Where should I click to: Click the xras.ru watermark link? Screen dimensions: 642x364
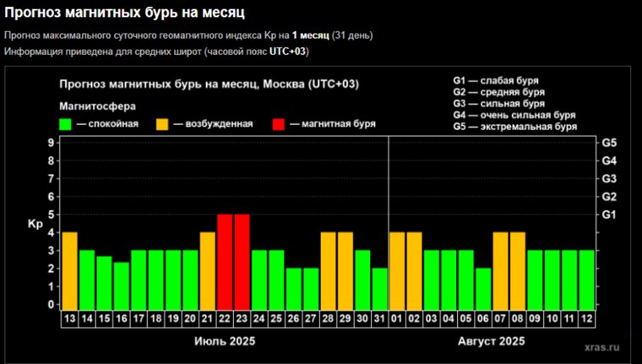click(x=601, y=345)
